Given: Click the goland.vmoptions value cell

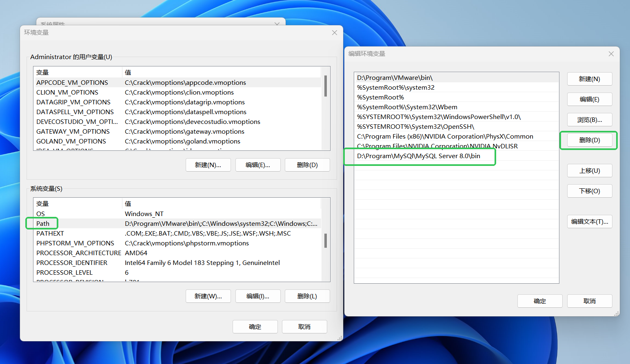Looking at the screenshot, I should pyautogui.click(x=182, y=141).
